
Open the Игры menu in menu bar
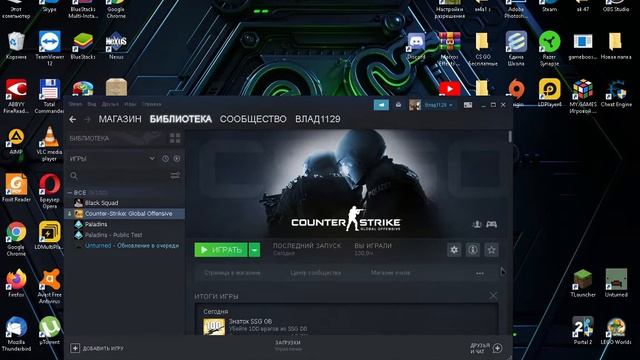130,104
